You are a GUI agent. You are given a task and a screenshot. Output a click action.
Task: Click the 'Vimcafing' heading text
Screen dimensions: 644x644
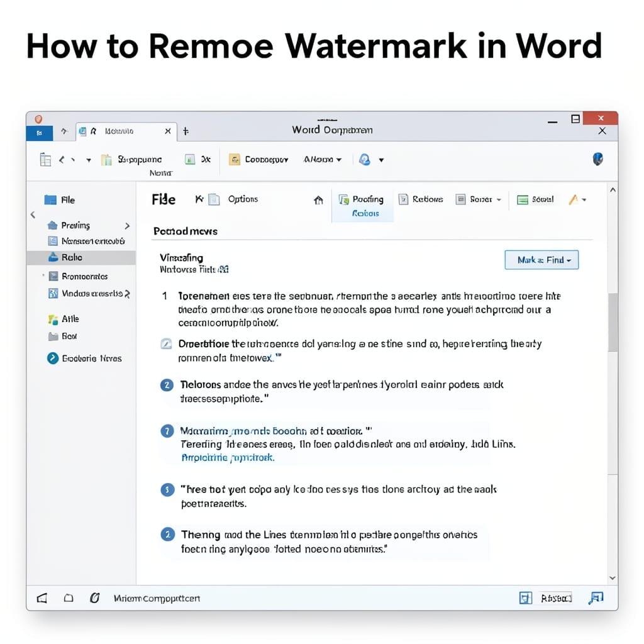point(181,258)
